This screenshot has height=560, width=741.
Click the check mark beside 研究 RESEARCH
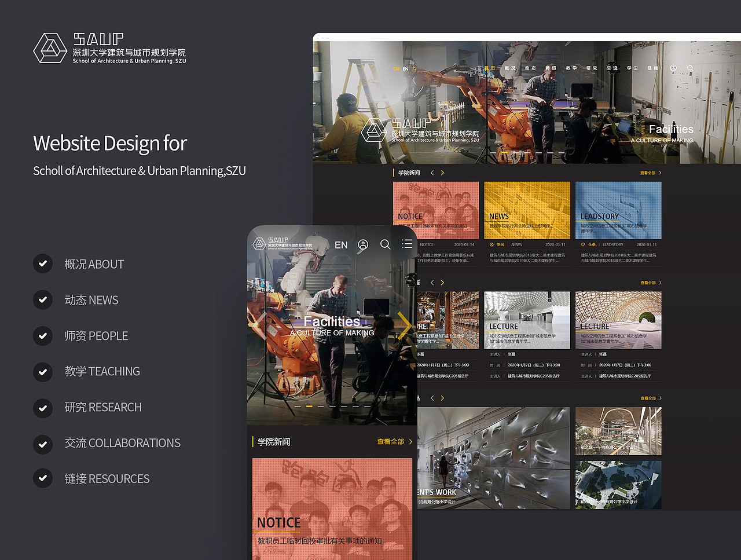pyautogui.click(x=43, y=407)
